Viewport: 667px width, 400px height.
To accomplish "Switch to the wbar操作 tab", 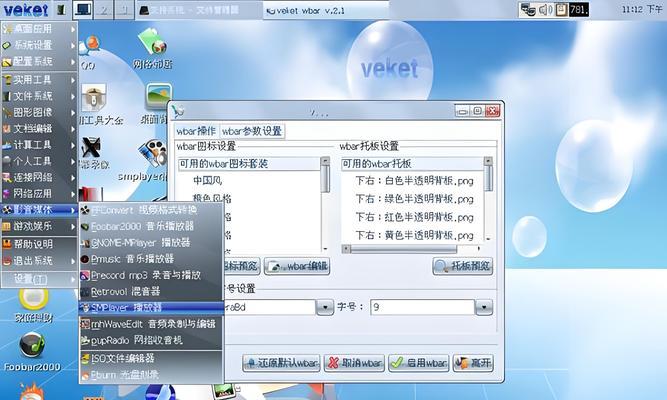I will tap(196, 131).
